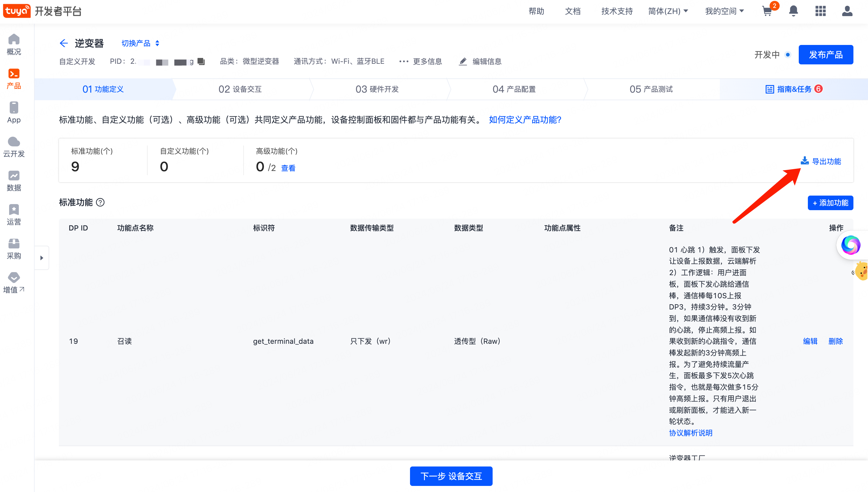This screenshot has width=868, height=492.
Task: Switch to the 01 功能定义 step tab
Action: [x=103, y=89]
